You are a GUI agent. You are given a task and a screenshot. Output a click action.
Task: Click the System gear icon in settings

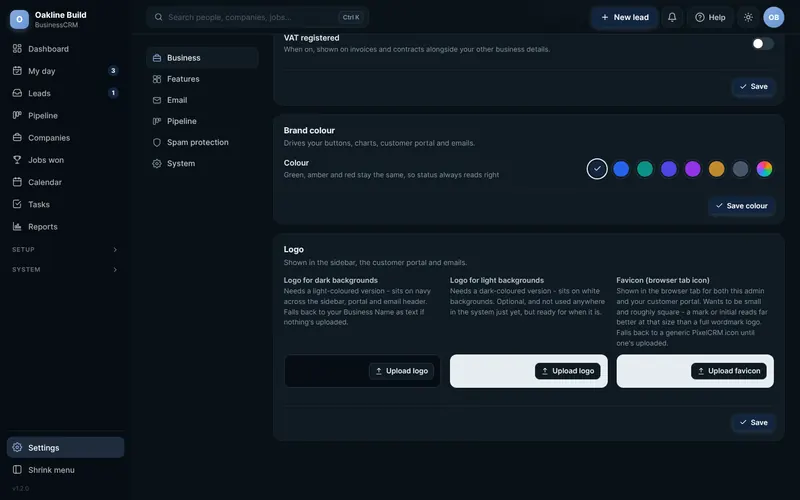157,164
